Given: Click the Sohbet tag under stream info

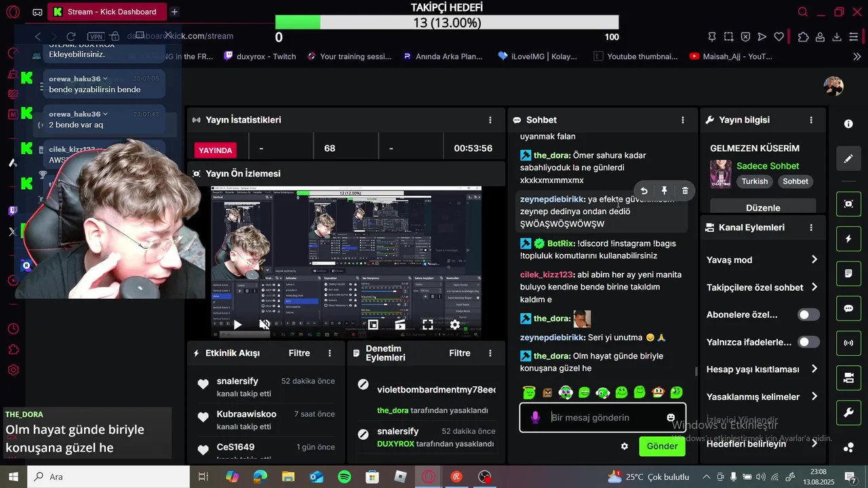Looking at the screenshot, I should point(795,182).
